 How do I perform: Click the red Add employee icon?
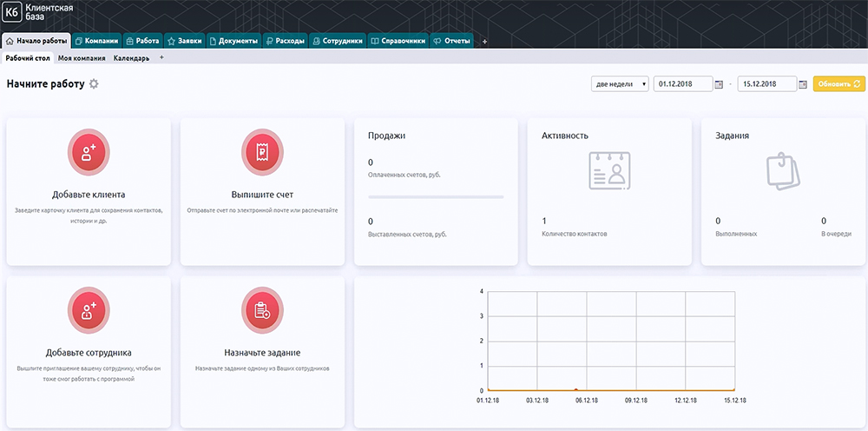pos(89,310)
